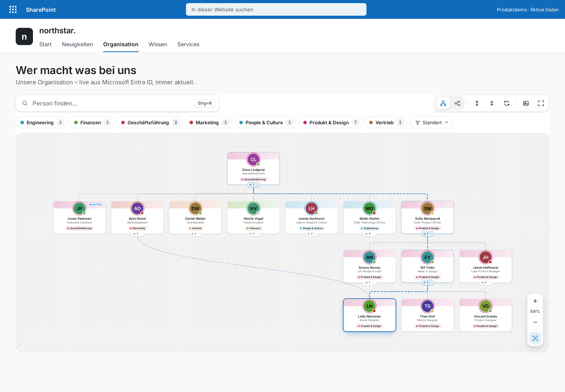
Task: Click the 54% zoom level text
Action: (535, 311)
